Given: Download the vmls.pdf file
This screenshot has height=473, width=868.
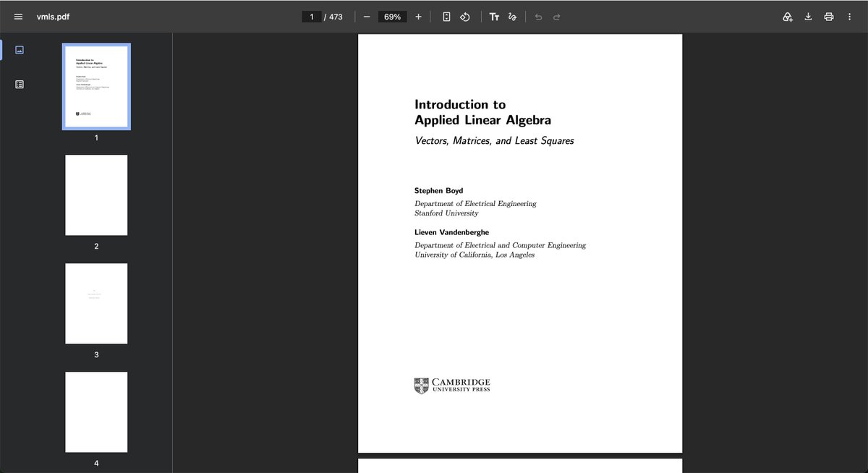Looking at the screenshot, I should coord(809,17).
